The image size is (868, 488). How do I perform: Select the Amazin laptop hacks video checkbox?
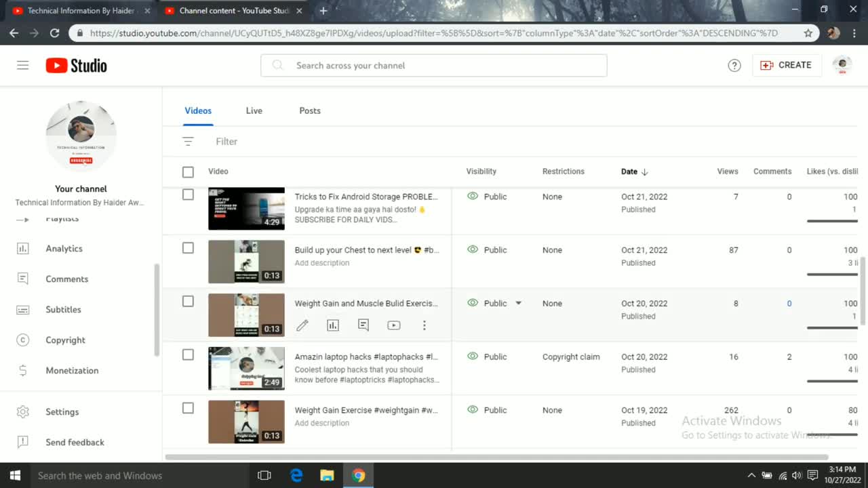pos(188,354)
